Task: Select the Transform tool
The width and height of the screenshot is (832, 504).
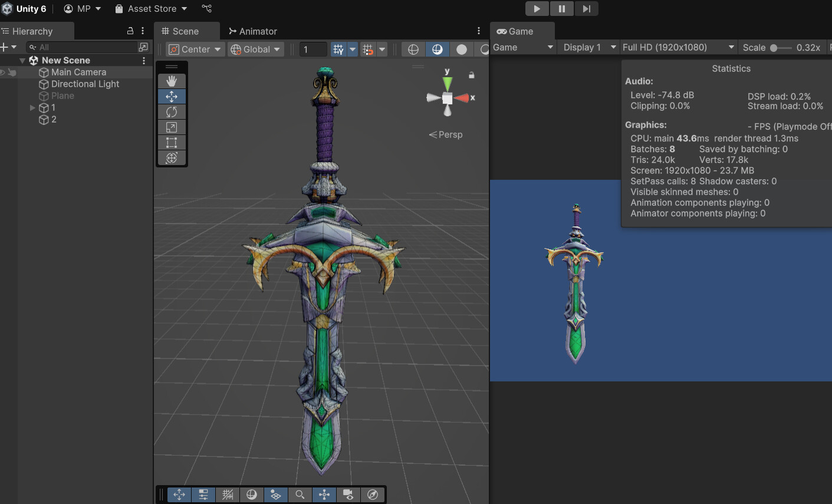Action: pyautogui.click(x=172, y=157)
